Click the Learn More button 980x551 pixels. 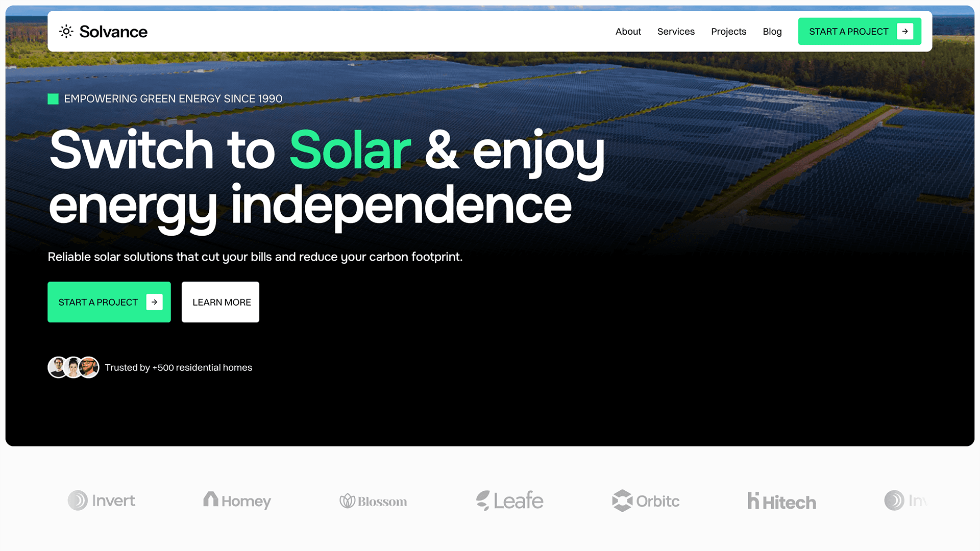[220, 302]
